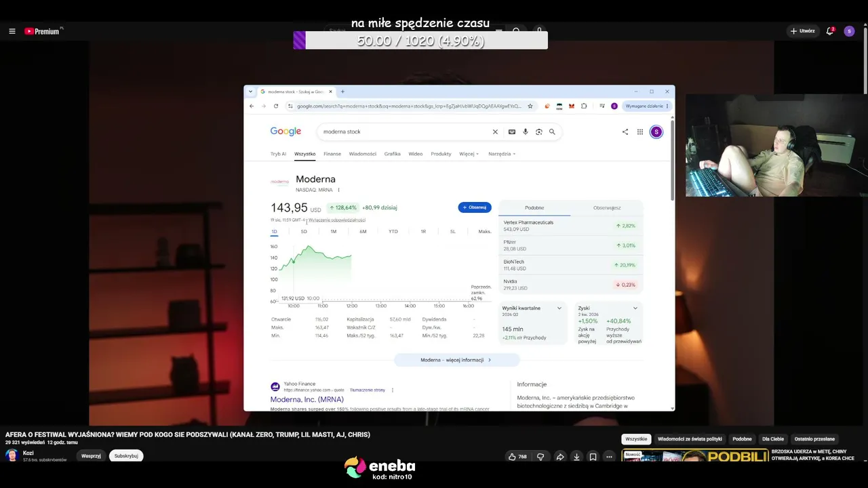Open the PODBILI recommended video thumbnail
The width and height of the screenshot is (868, 488).
(695, 455)
